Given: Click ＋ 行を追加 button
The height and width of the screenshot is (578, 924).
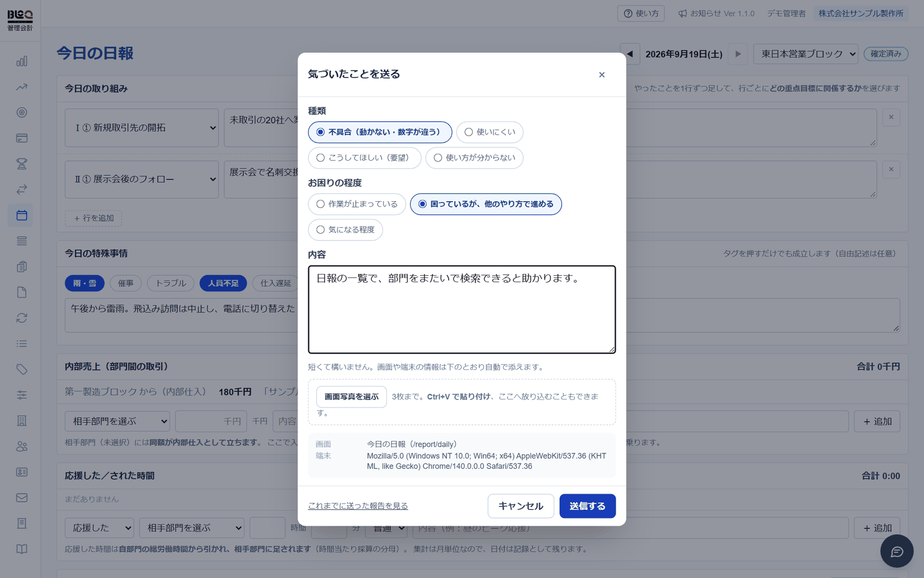Looking at the screenshot, I should 94,218.
